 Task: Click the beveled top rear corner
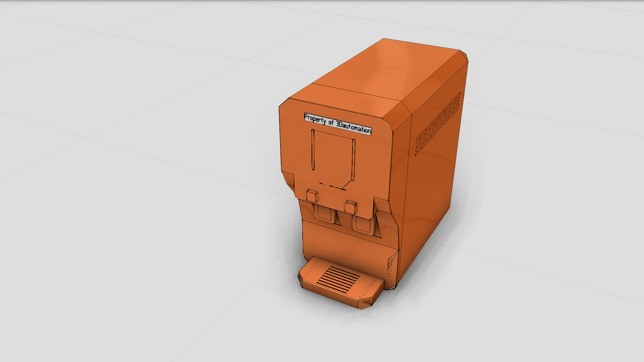(464, 56)
